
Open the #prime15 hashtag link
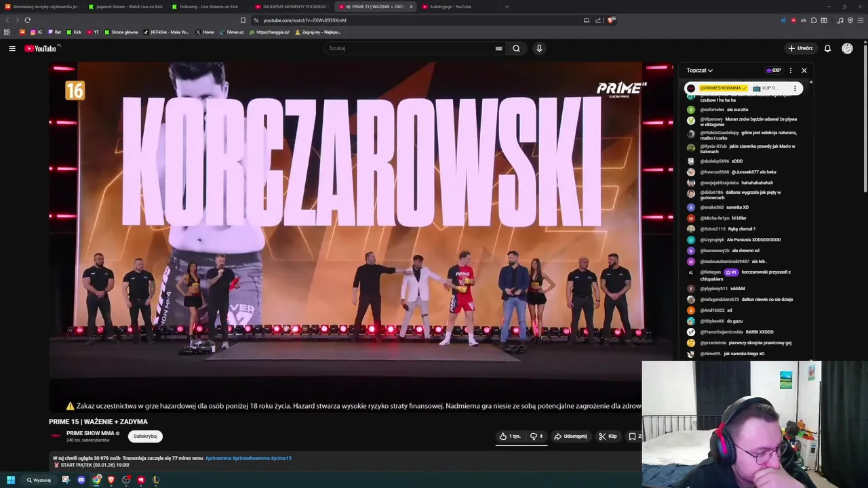(x=281, y=458)
